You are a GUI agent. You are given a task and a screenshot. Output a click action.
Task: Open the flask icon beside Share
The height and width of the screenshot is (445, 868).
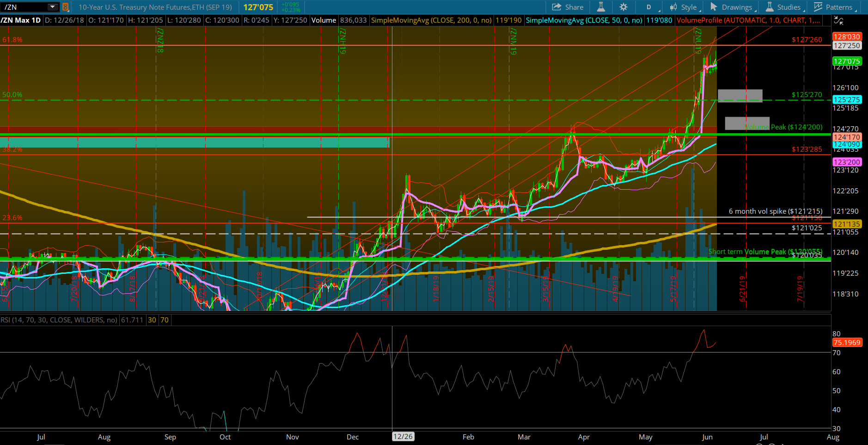601,7
